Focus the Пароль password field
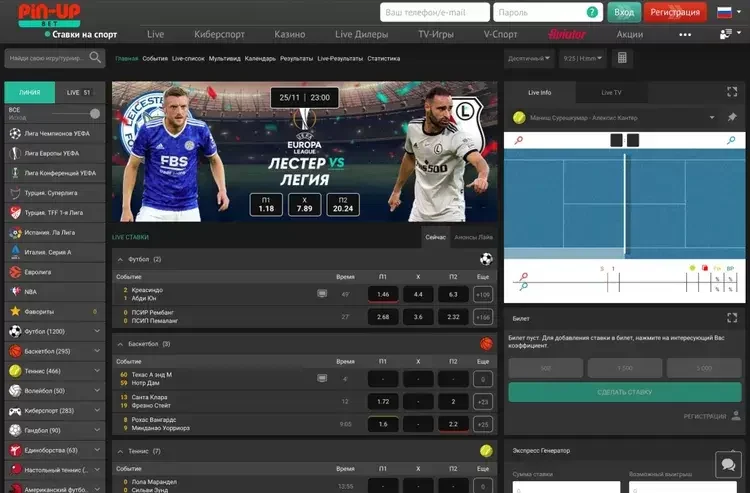Screen dimensions: 750x493 click(x=548, y=12)
